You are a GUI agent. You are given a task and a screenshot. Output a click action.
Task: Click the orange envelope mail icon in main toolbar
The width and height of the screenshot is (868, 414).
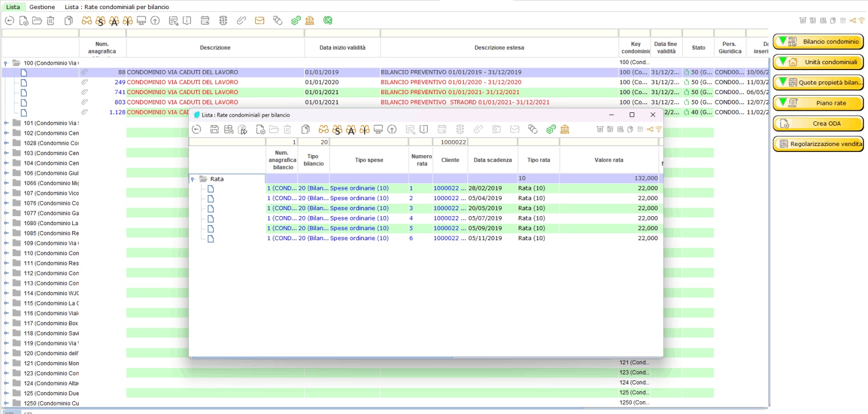tap(259, 21)
